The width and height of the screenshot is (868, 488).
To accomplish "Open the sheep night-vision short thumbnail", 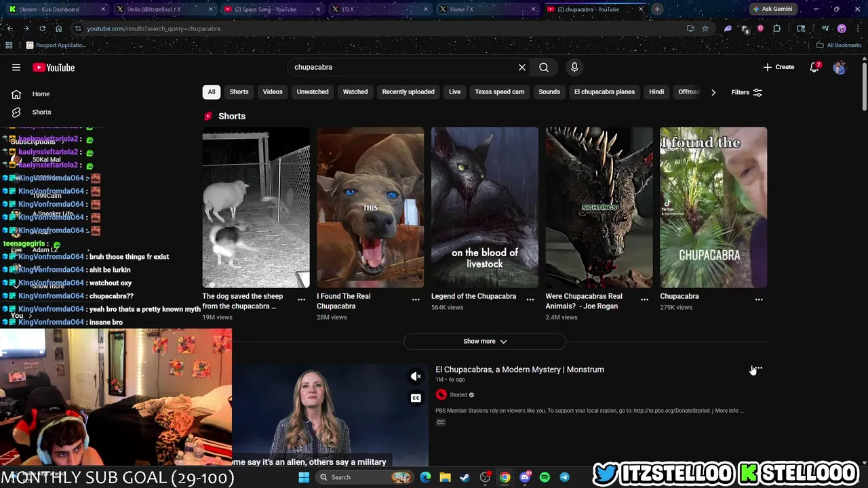I will [x=256, y=207].
